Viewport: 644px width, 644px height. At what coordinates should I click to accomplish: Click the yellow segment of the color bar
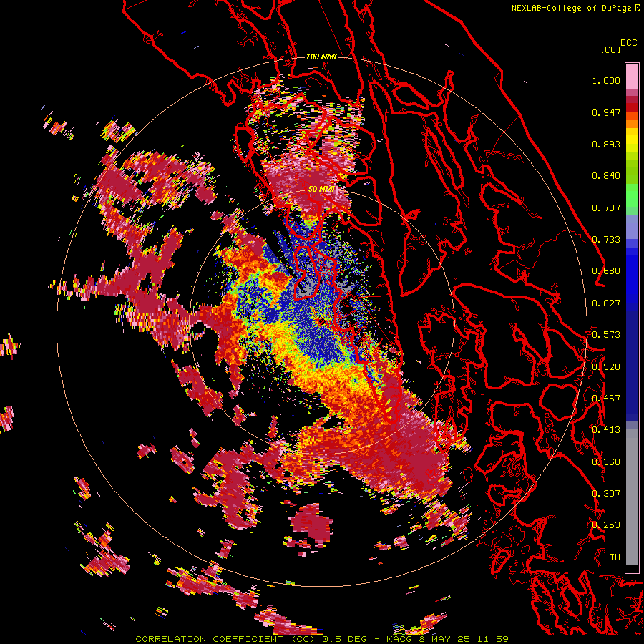tap(632, 140)
